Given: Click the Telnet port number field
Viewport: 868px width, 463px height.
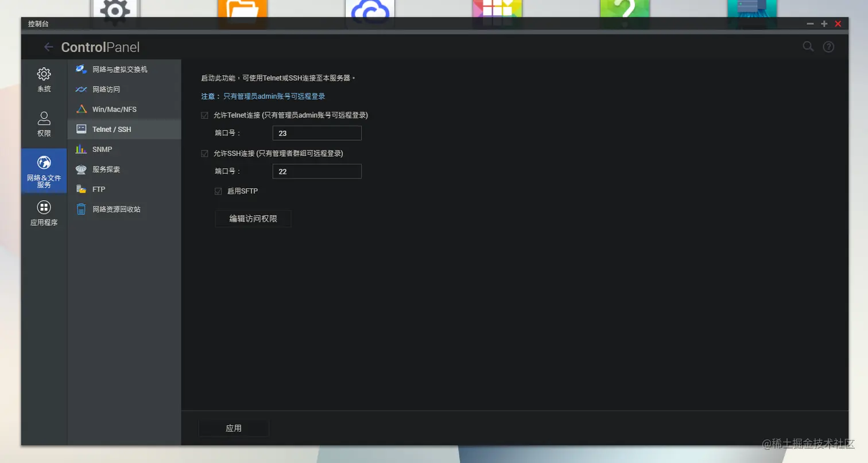Looking at the screenshot, I should pyautogui.click(x=316, y=133).
